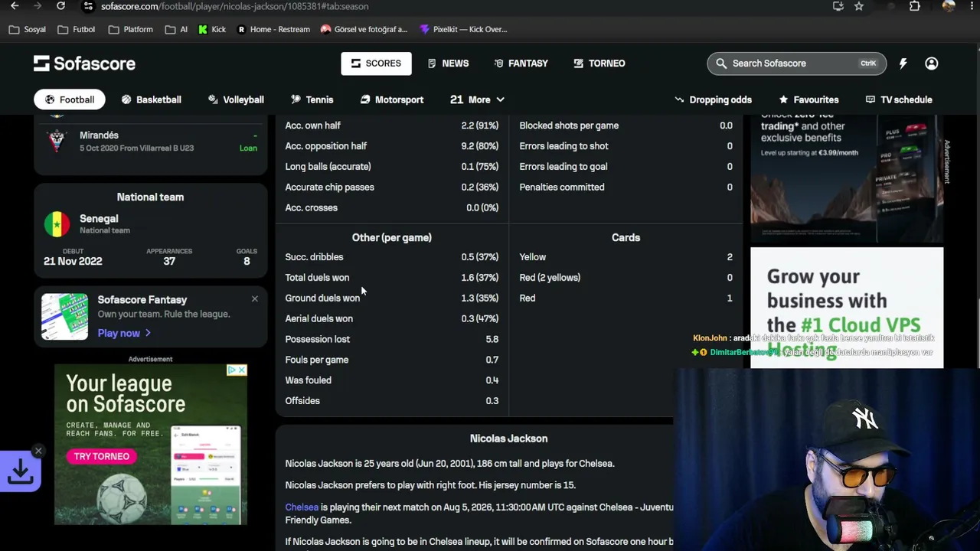This screenshot has height=551, width=980.
Task: Open the Sosyal bookmarks folder
Action: (27, 29)
